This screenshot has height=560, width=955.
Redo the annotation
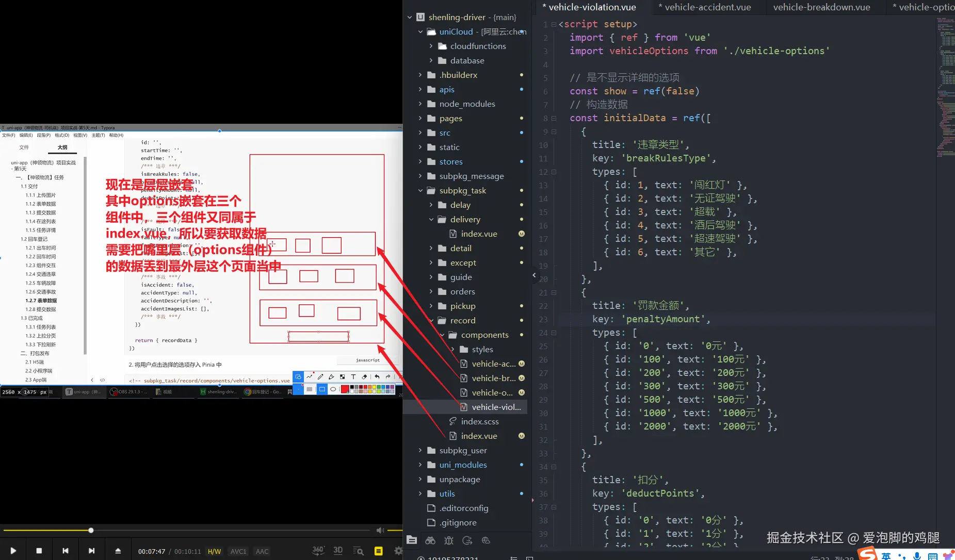388,377
